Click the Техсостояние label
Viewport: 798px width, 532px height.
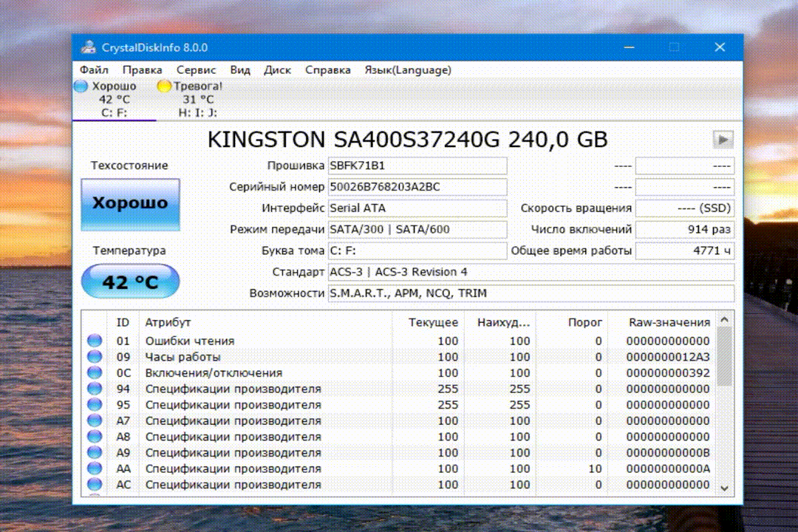[x=129, y=166]
